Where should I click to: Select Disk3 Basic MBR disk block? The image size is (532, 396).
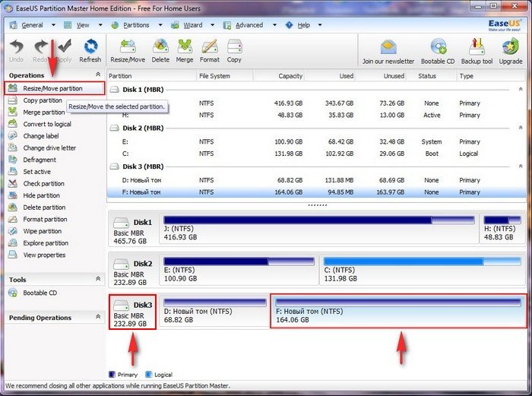[133, 312]
